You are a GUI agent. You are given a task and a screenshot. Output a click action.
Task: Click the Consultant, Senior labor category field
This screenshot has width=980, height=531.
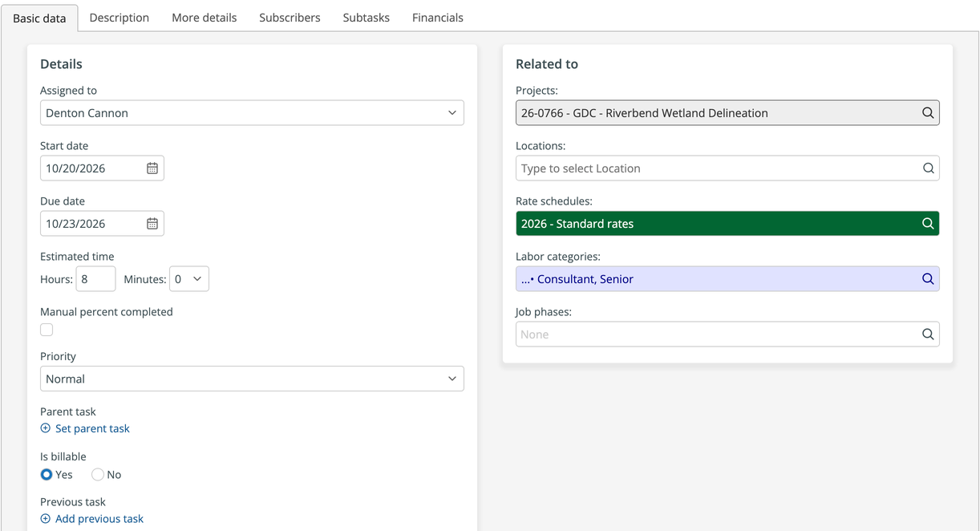(727, 279)
